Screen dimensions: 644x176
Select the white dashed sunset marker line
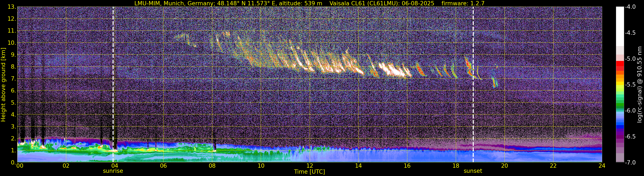(x=473, y=85)
